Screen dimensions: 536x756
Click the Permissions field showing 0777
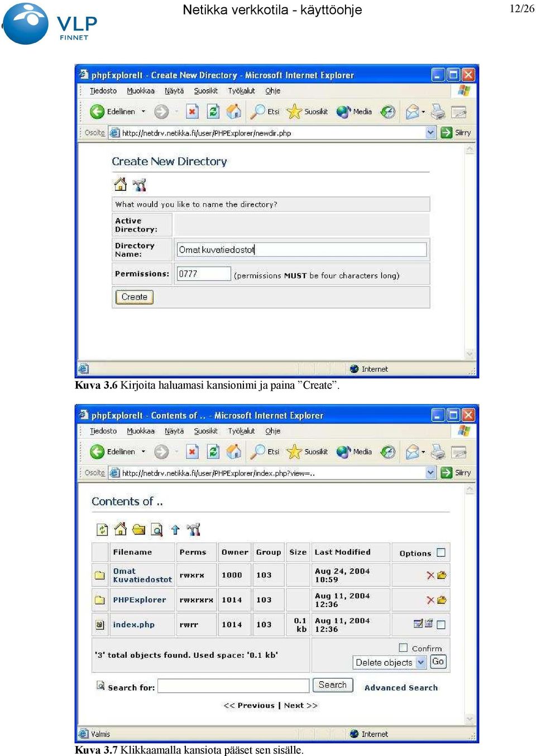[204, 273]
